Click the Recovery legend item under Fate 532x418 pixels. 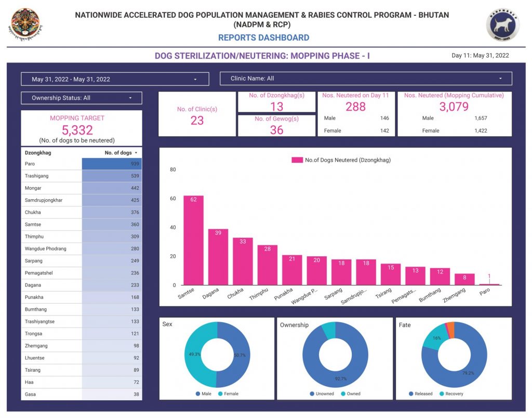[451, 394]
